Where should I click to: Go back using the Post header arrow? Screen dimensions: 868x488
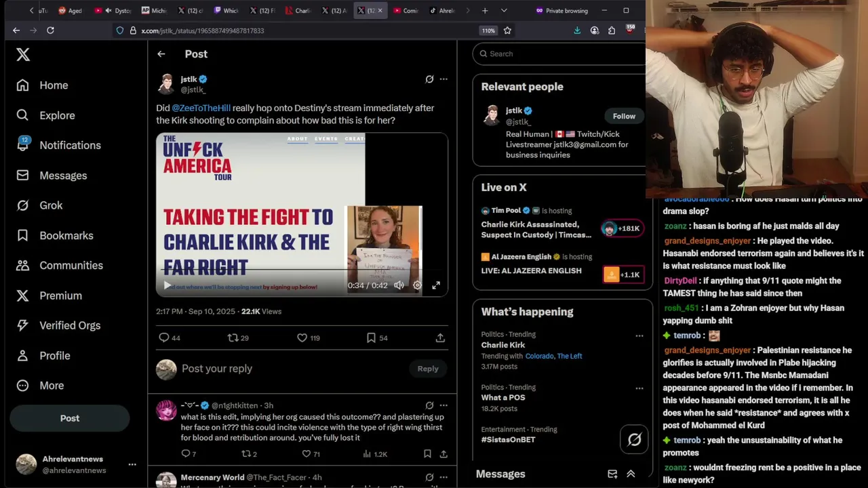point(161,54)
